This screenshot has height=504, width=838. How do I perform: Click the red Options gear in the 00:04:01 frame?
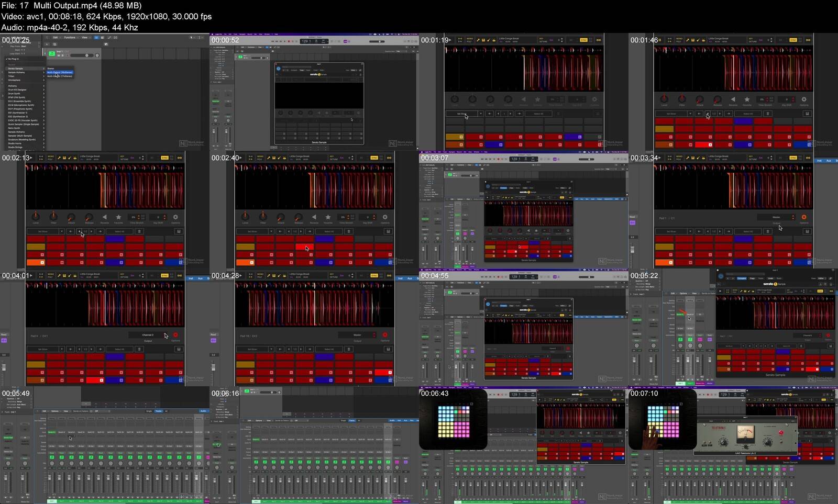175,335
